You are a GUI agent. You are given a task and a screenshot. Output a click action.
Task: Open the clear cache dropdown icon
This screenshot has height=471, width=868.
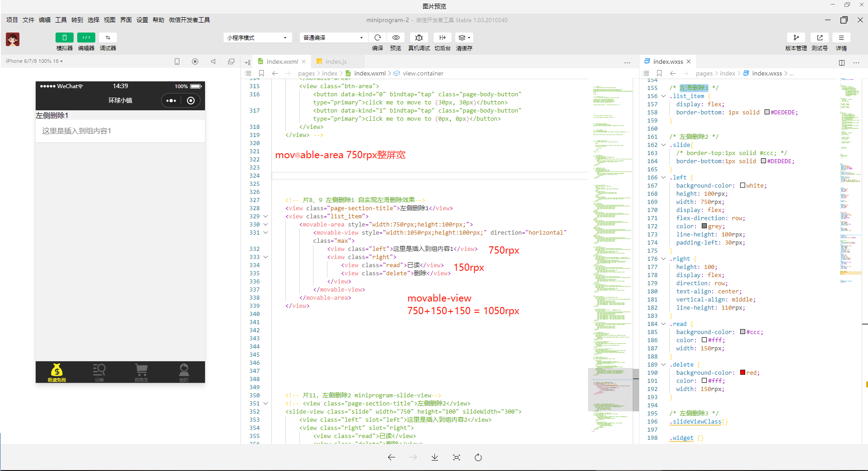click(x=464, y=38)
